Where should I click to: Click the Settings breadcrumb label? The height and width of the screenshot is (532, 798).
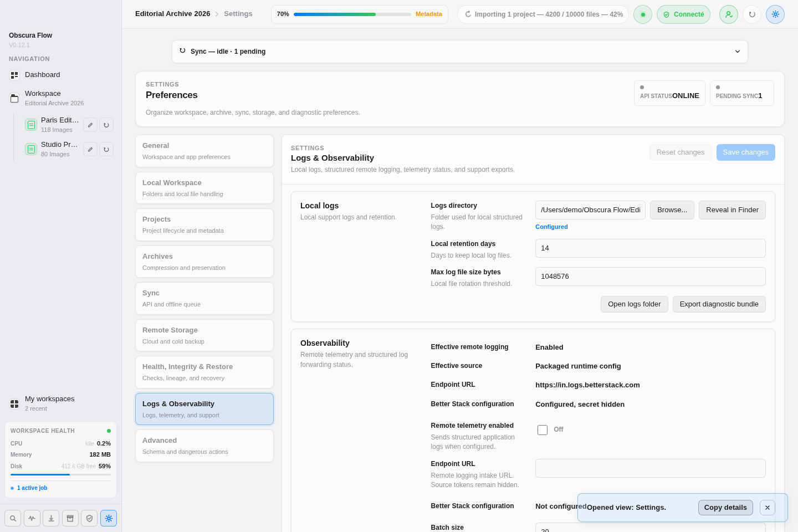(238, 14)
